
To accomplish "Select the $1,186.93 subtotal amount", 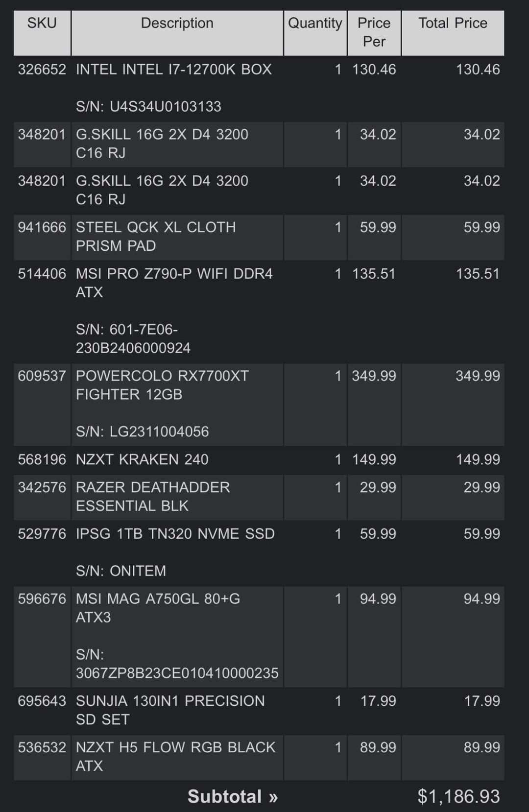I will pyautogui.click(x=458, y=797).
